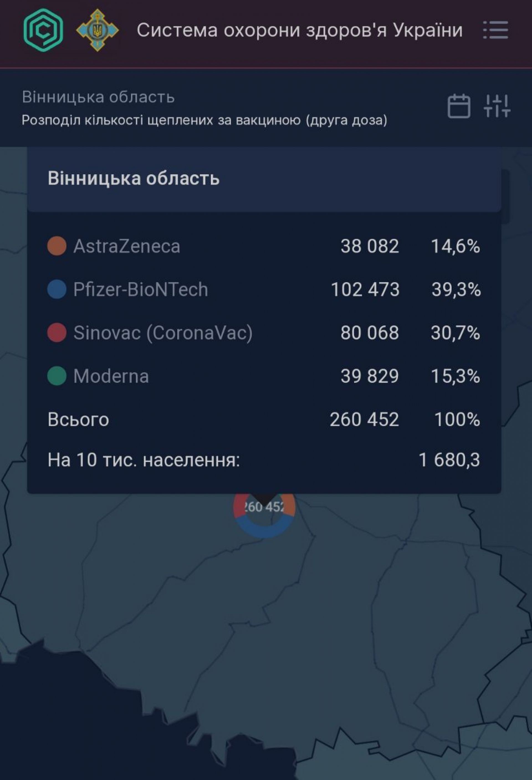Click the orange AstraZeneca color dot

point(57,246)
